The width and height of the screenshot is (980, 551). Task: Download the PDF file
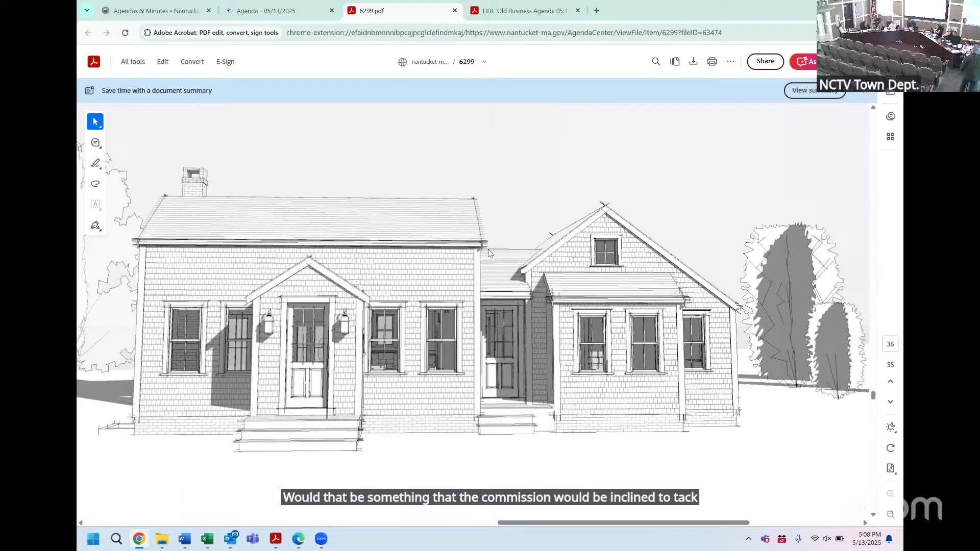pyautogui.click(x=693, y=62)
